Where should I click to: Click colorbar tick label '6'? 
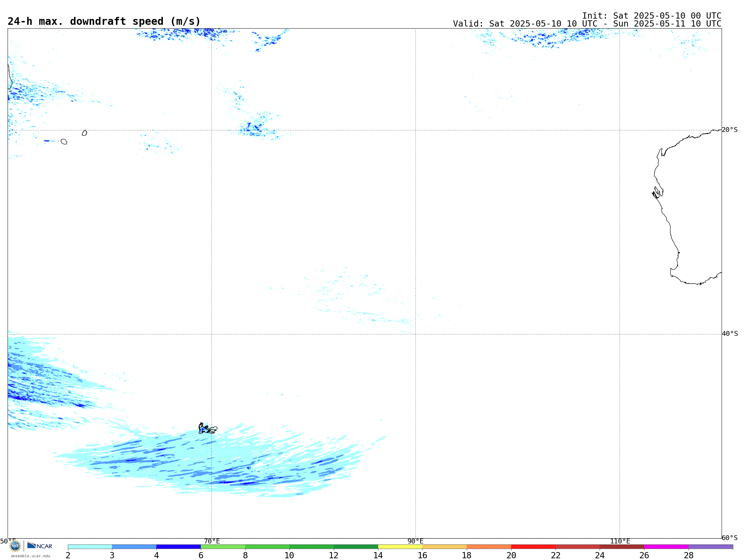click(x=201, y=556)
